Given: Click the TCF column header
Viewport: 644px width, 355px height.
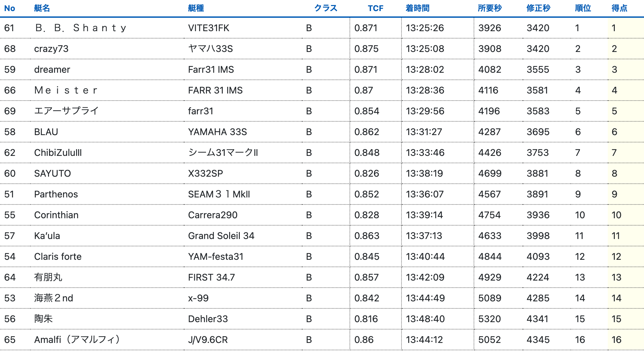Looking at the screenshot, I should [x=375, y=8].
